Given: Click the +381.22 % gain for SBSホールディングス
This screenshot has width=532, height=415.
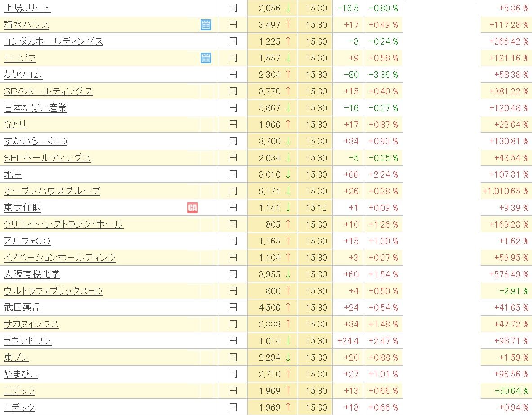Looking at the screenshot, I should 509,91.
